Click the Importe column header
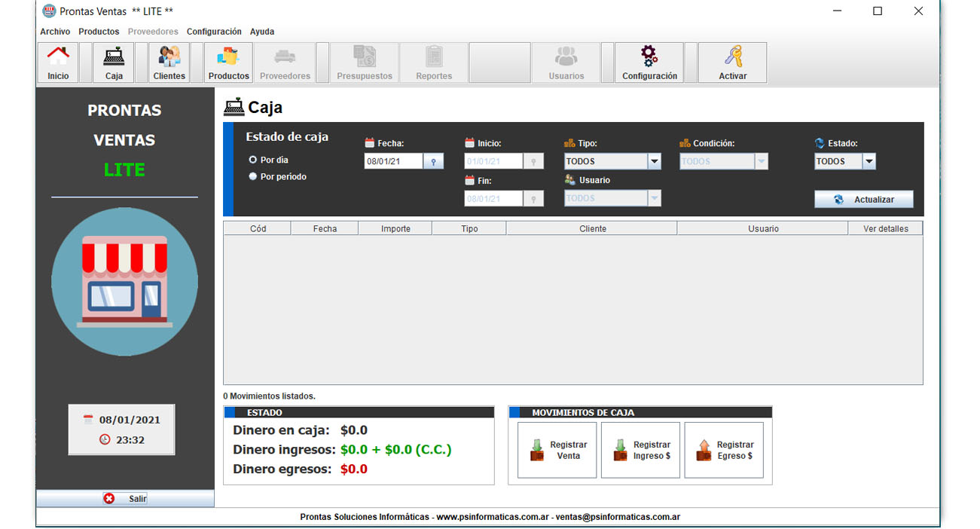Viewport: 980px width, 529px height. pyautogui.click(x=395, y=228)
